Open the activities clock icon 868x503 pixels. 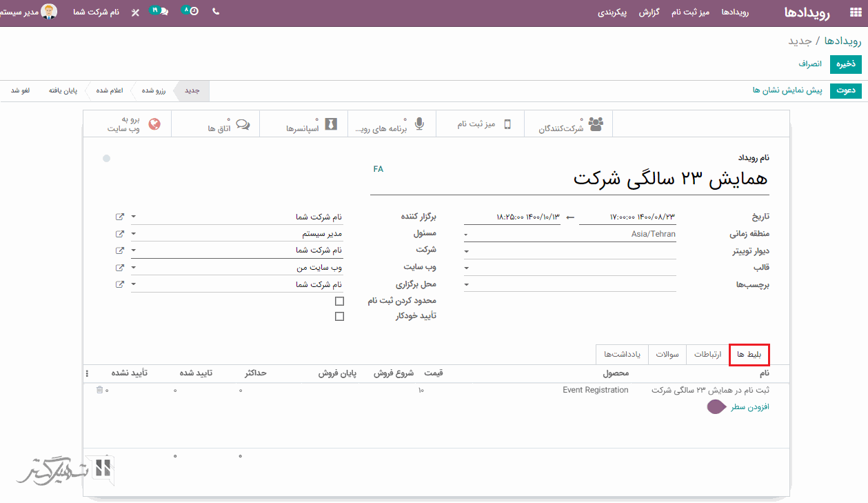194,12
